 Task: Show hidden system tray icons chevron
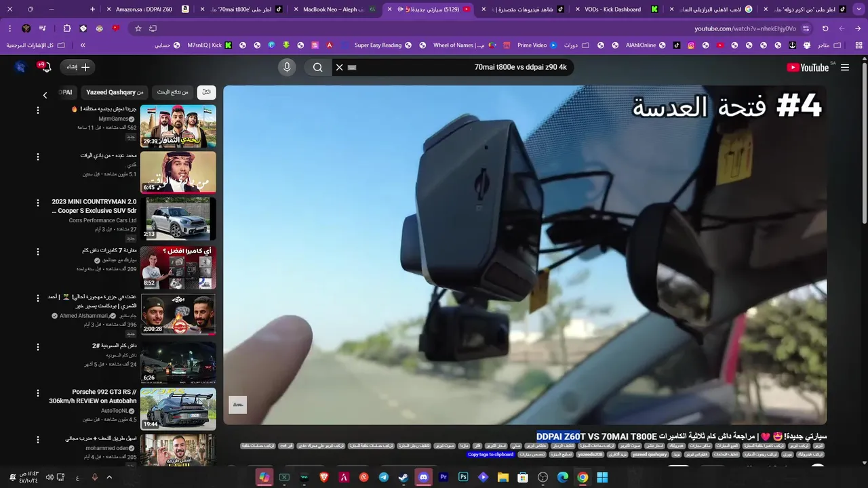click(109, 477)
